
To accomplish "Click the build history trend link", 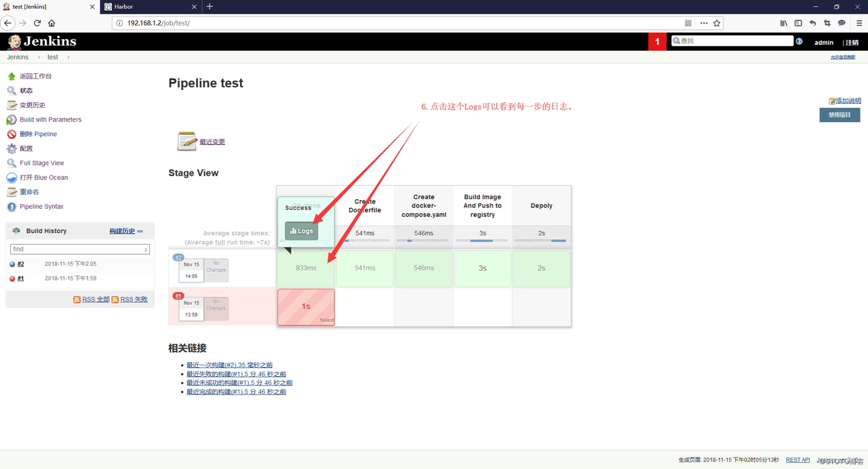I will [126, 231].
